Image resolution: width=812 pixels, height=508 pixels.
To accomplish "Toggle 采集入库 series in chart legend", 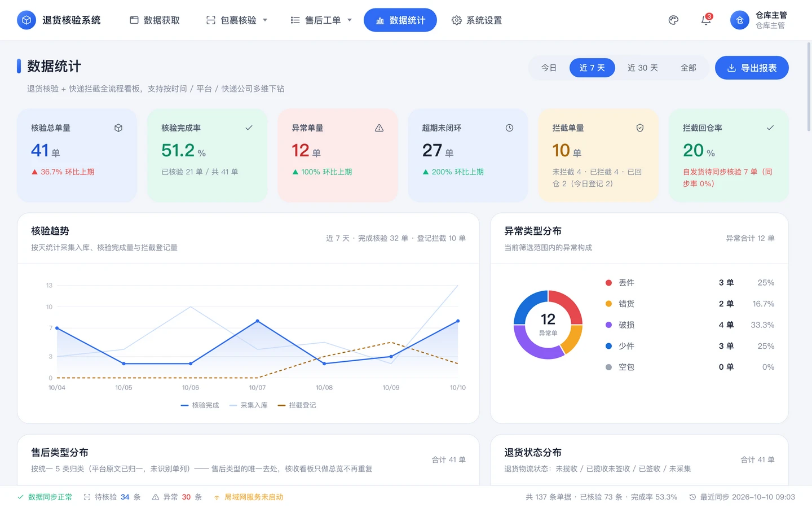I will 248,405.
